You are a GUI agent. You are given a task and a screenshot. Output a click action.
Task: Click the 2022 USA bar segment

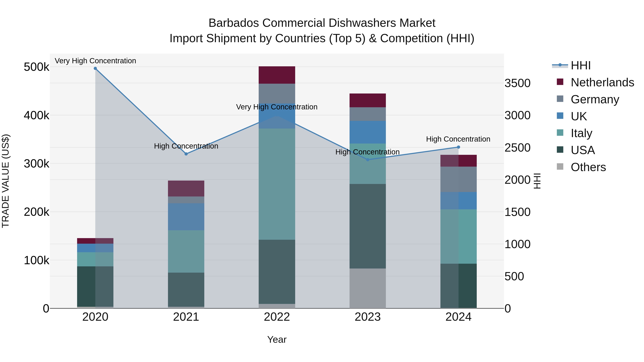[x=277, y=272]
